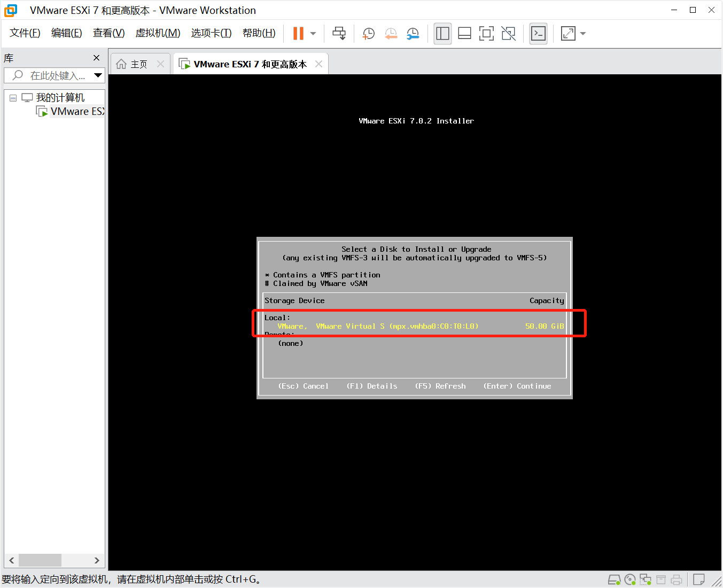Click the revert to snapshot icon

[391, 33]
